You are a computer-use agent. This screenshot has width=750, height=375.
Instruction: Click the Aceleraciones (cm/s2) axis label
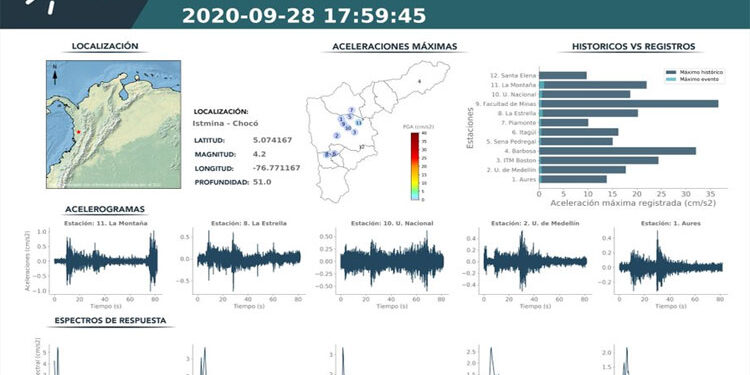pyautogui.click(x=27, y=261)
